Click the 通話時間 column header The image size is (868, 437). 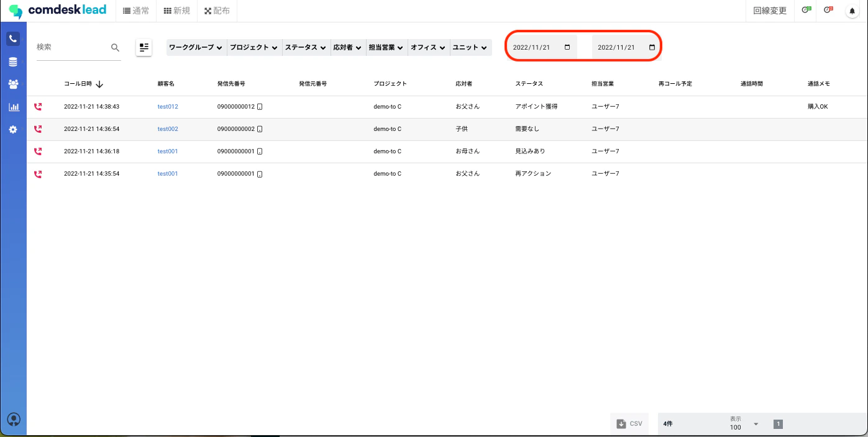pos(752,84)
